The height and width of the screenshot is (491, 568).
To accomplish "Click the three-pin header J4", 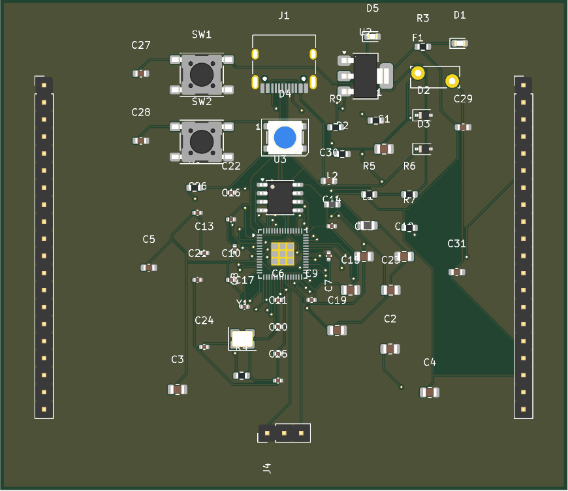I will pyautogui.click(x=284, y=433).
